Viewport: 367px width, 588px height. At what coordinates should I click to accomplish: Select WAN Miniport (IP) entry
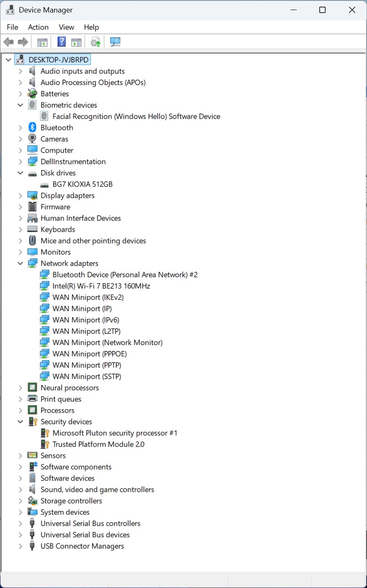[82, 309]
